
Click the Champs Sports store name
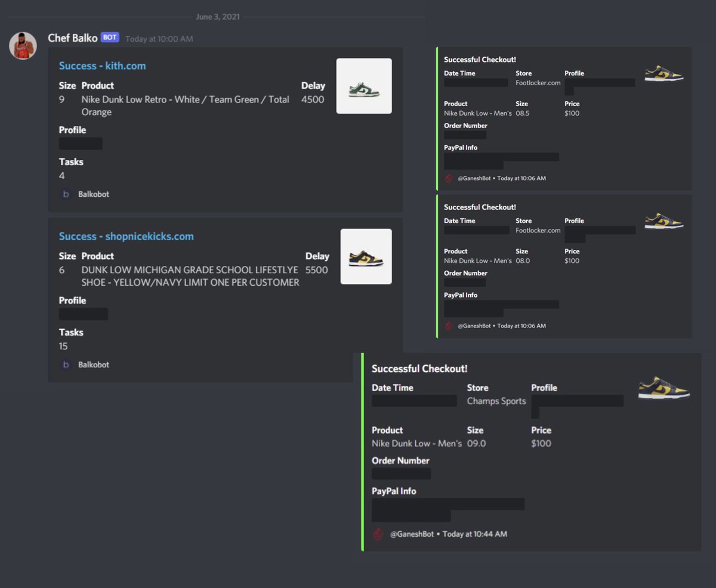pos(496,401)
